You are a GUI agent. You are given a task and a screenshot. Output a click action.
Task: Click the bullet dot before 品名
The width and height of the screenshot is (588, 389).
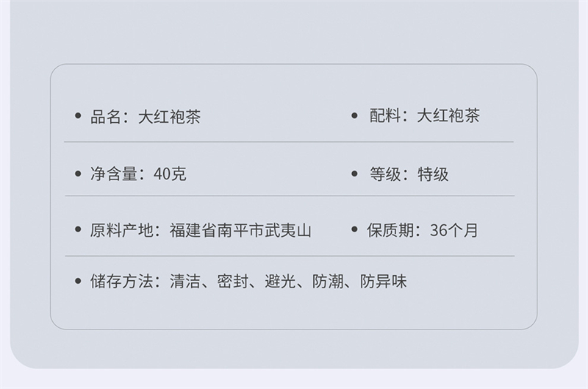click(x=78, y=116)
